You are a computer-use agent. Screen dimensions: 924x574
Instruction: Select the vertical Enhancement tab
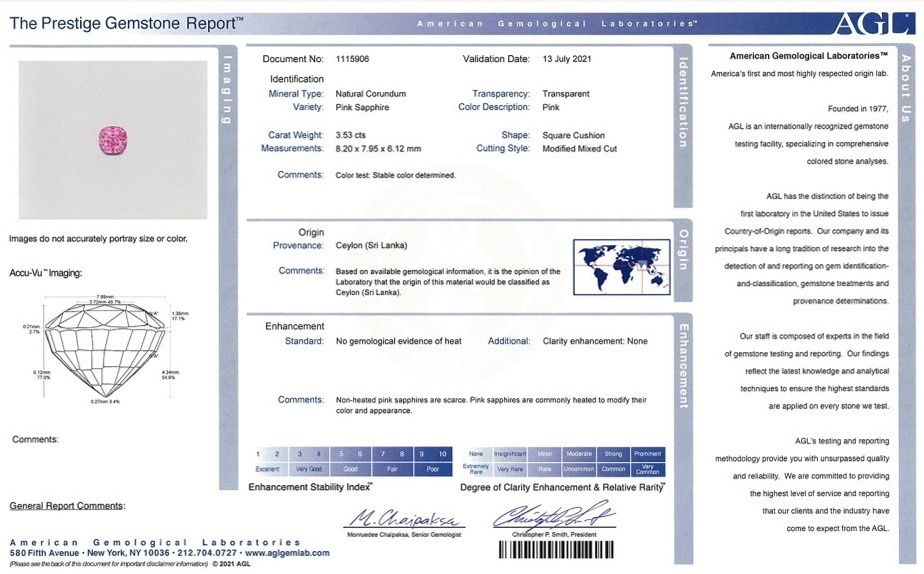pos(683,365)
